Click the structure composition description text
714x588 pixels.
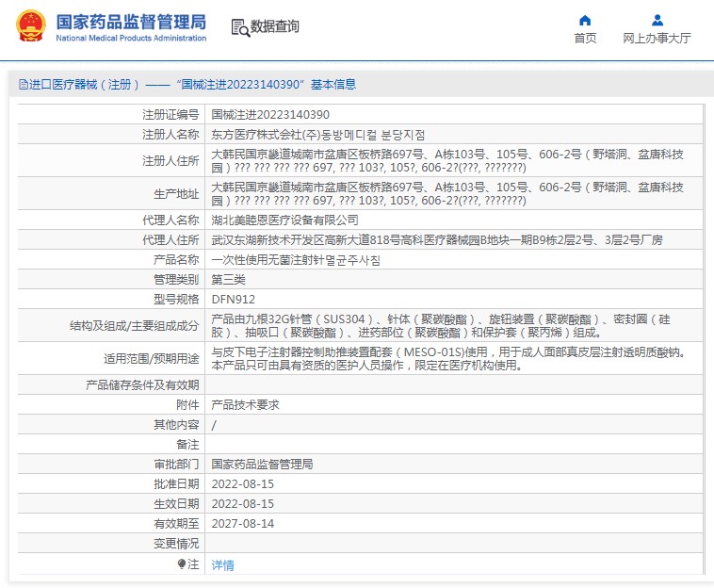click(441, 326)
